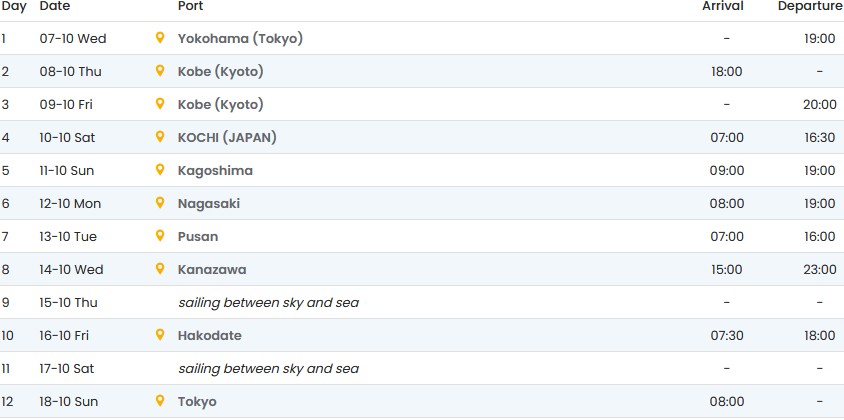
Task: Click the Arrival column header
Action: point(722,6)
